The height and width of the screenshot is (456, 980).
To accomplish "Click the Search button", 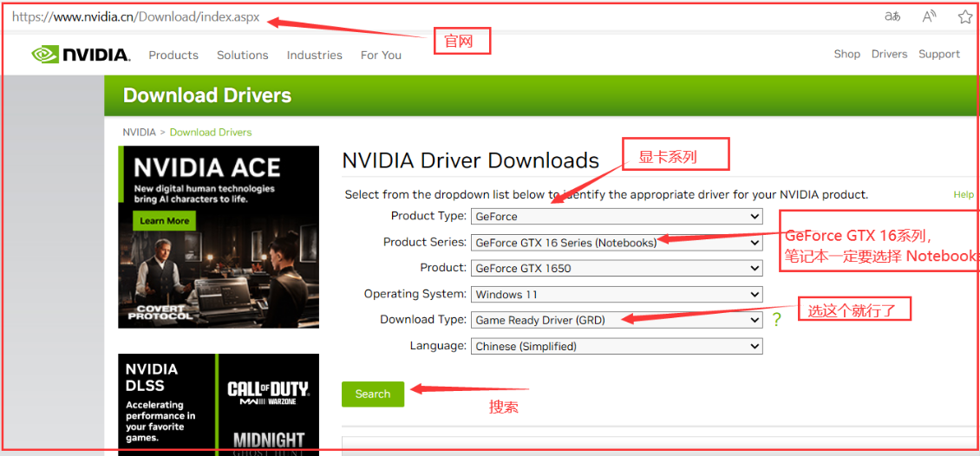I will (373, 394).
